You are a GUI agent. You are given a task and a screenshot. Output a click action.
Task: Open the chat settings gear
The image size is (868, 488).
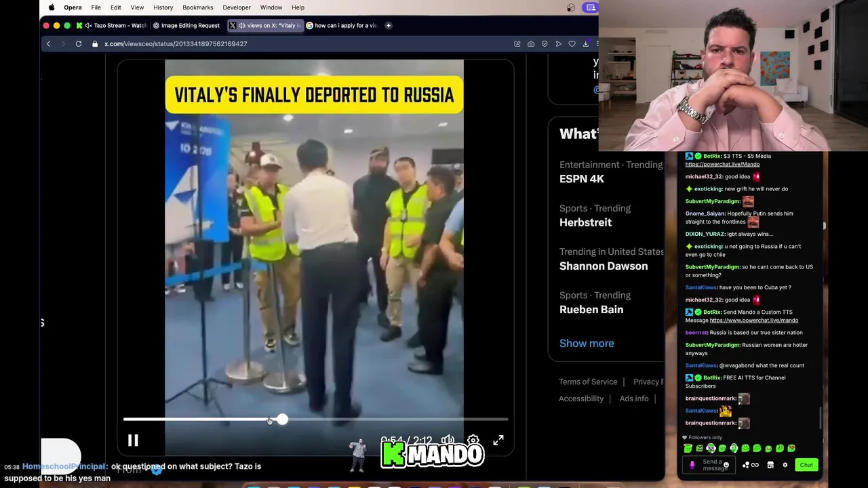click(785, 465)
